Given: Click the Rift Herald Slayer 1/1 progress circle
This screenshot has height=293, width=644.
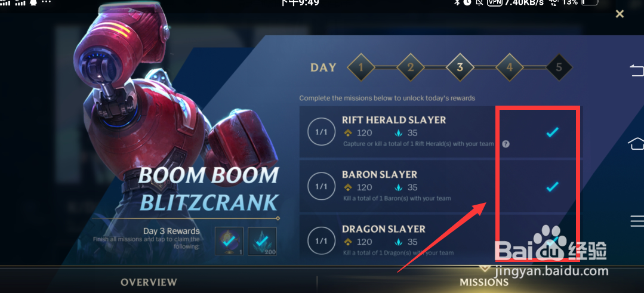Looking at the screenshot, I should tap(321, 132).
